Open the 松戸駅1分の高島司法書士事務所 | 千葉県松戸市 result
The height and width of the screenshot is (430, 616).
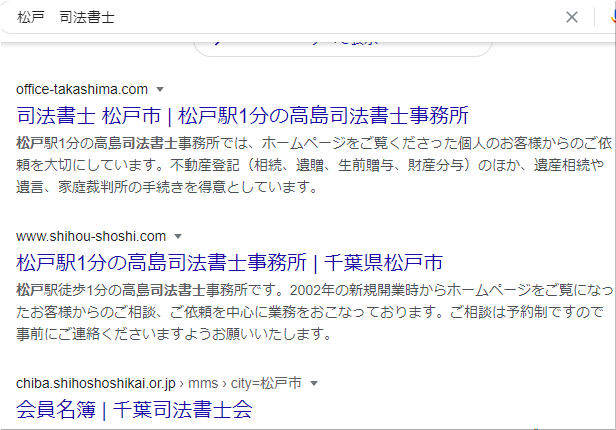click(229, 263)
